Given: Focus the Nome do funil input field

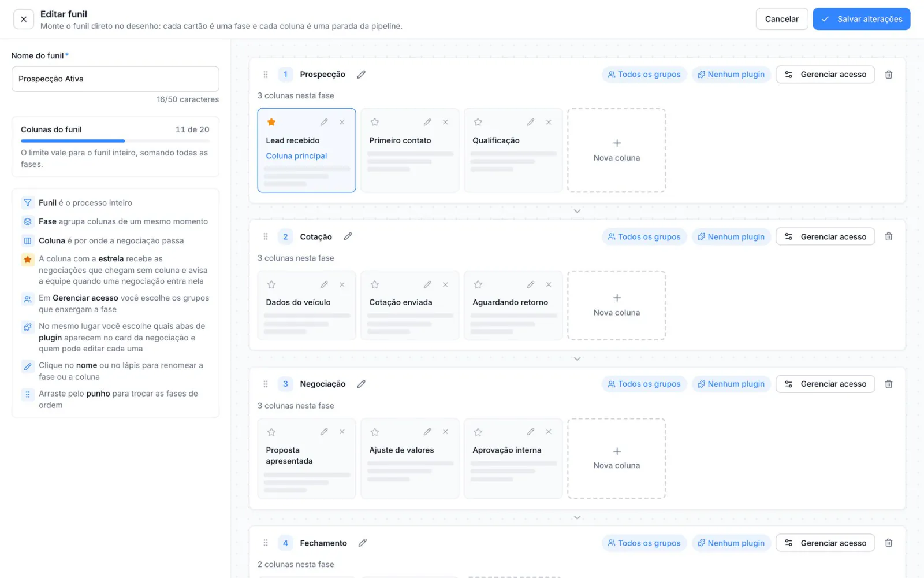Looking at the screenshot, I should pos(115,79).
